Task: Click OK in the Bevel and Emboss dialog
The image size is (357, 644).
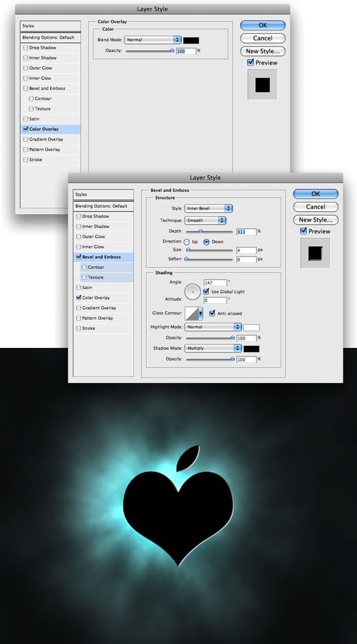Action: click(x=315, y=194)
